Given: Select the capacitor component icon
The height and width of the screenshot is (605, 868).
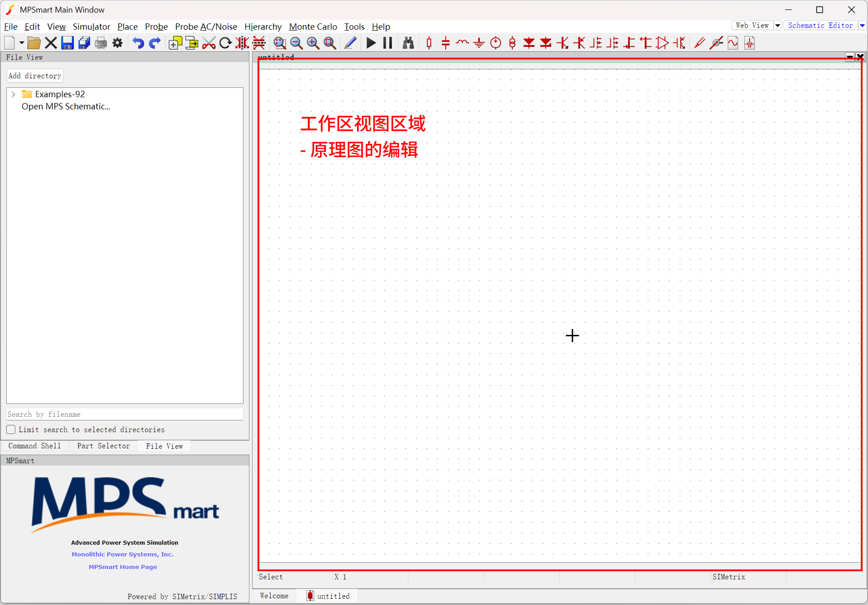Looking at the screenshot, I should pyautogui.click(x=446, y=43).
